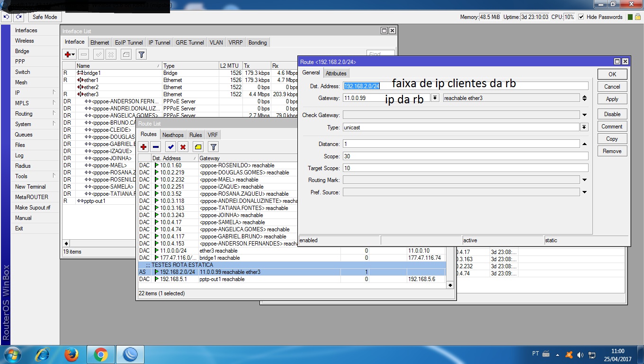
Task: Open Firefox from the Windows taskbar
Action: 72,354
